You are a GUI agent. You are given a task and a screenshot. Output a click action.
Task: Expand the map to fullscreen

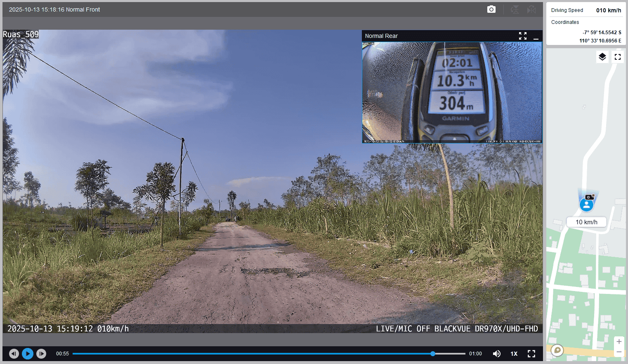618,57
